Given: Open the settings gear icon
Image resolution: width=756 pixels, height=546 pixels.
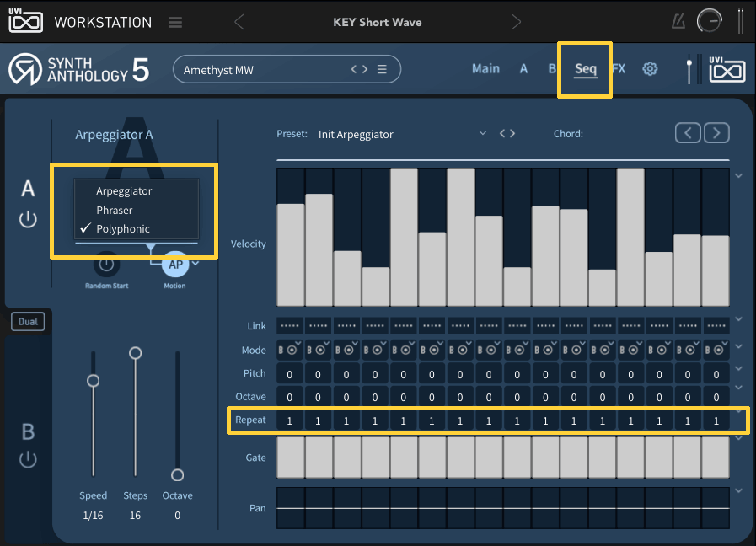Looking at the screenshot, I should click(650, 69).
